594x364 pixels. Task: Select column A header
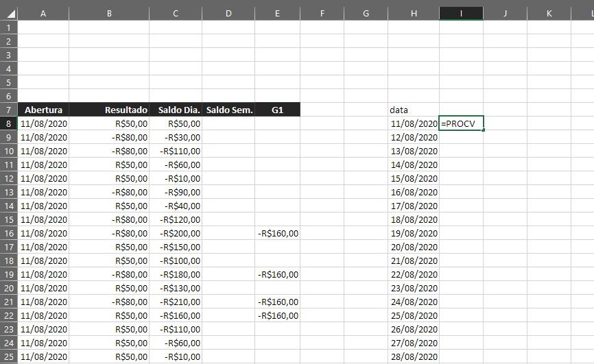43,14
